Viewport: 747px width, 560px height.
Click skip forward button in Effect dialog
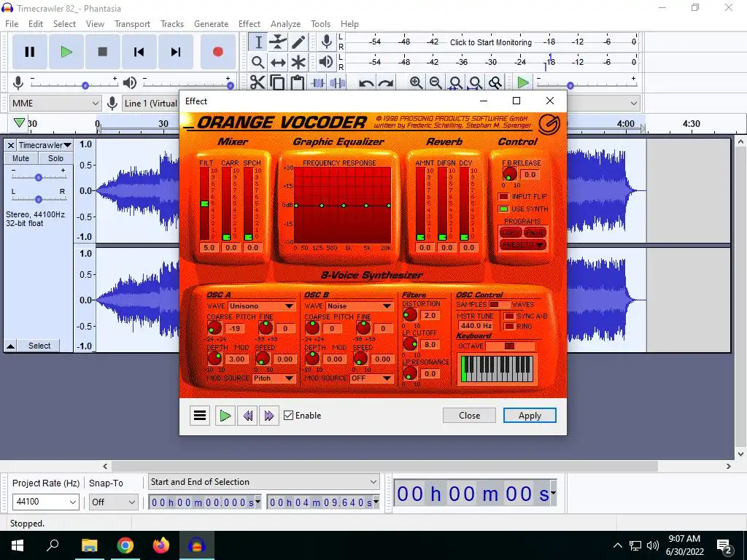[x=268, y=416]
